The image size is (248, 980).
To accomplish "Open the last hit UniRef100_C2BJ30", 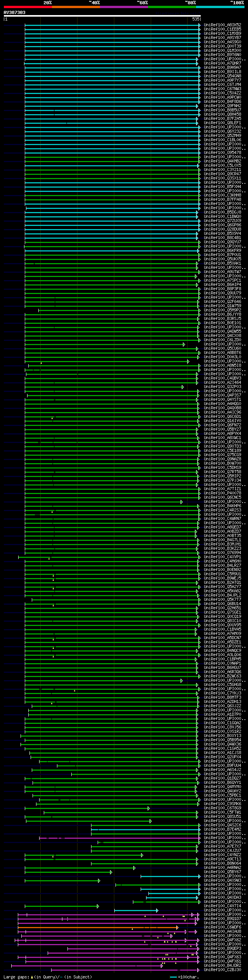I will [x=222, y=970].
